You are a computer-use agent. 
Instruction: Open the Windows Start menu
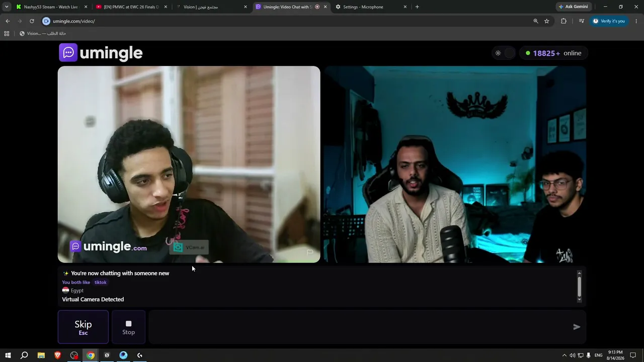(8, 355)
